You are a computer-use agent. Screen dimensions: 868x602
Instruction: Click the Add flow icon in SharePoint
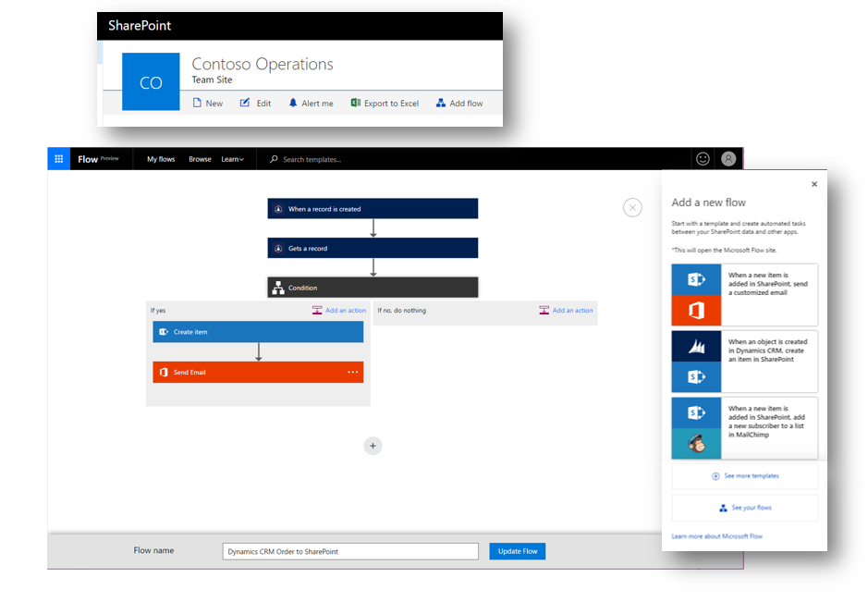[x=440, y=103]
